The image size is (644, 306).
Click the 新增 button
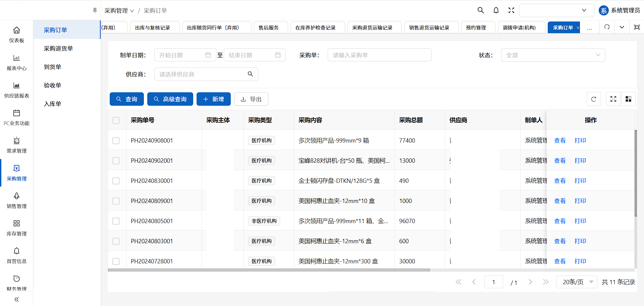213,99
